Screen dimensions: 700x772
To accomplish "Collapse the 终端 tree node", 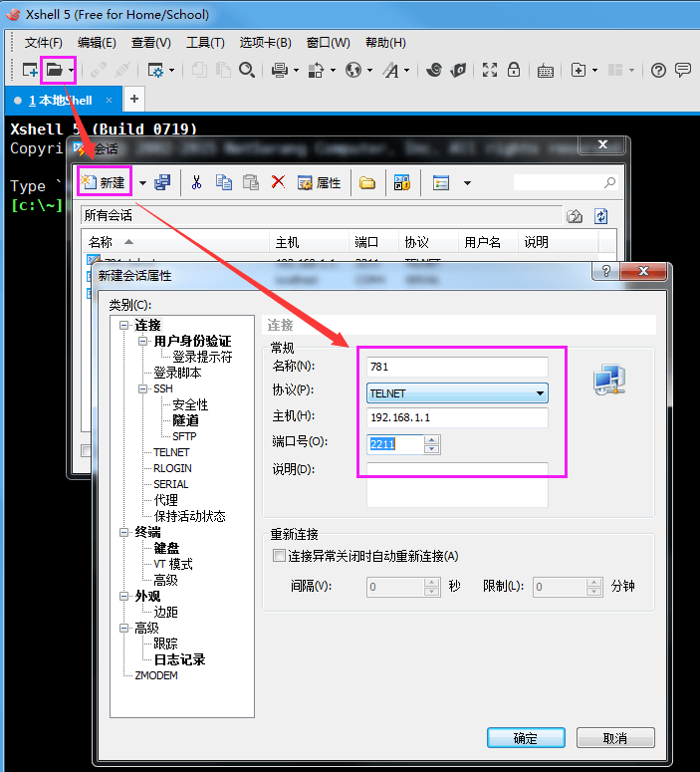I will click(x=124, y=532).
